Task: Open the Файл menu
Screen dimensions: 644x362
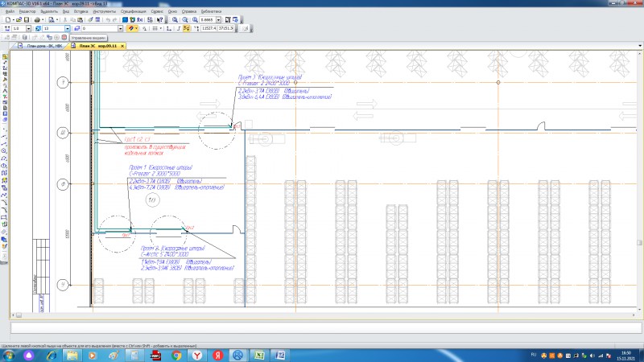Action: click(x=10, y=11)
